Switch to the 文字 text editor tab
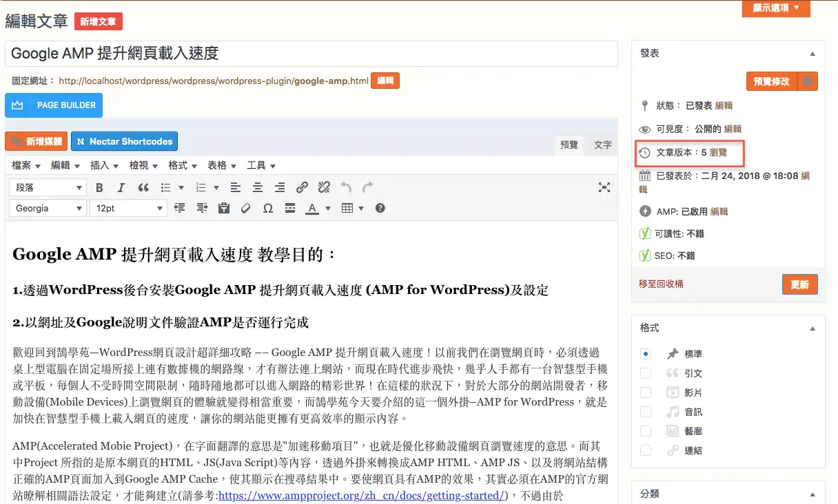The height and width of the screenshot is (504, 838). pos(603,145)
